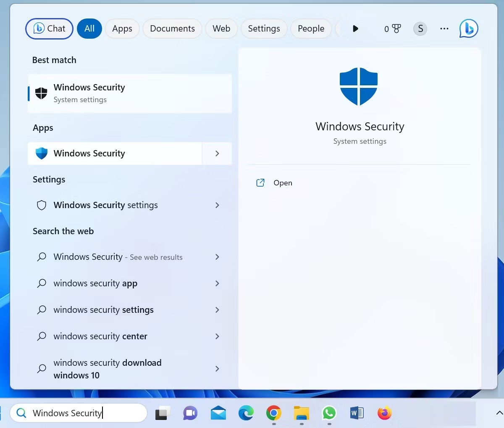Launch Google Chrome from taskbar
The height and width of the screenshot is (428, 504).
(x=274, y=413)
